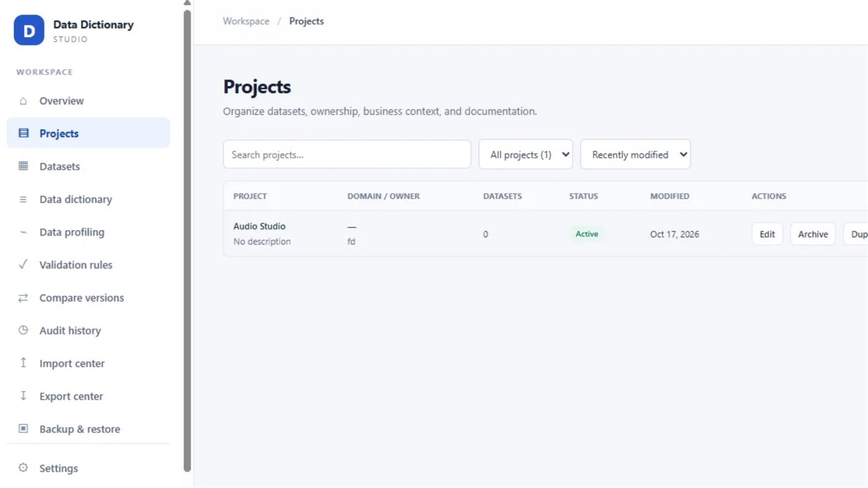Click the Domain / Owner column header

(383, 196)
